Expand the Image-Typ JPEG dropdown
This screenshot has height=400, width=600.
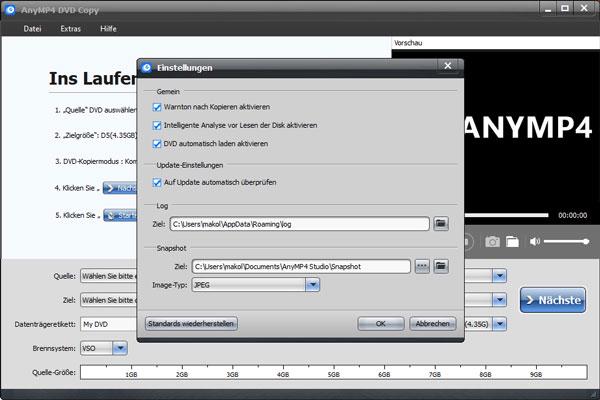coord(312,285)
